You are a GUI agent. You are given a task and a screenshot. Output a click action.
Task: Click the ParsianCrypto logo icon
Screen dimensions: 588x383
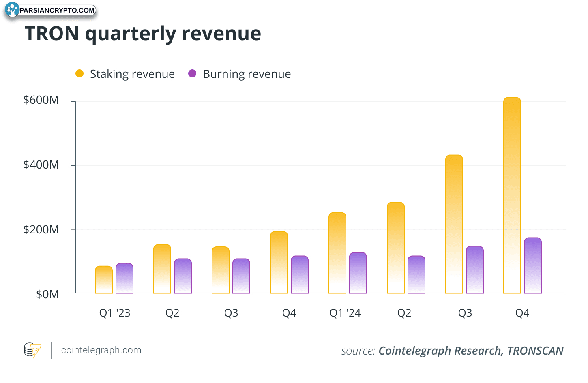pyautogui.click(x=12, y=10)
